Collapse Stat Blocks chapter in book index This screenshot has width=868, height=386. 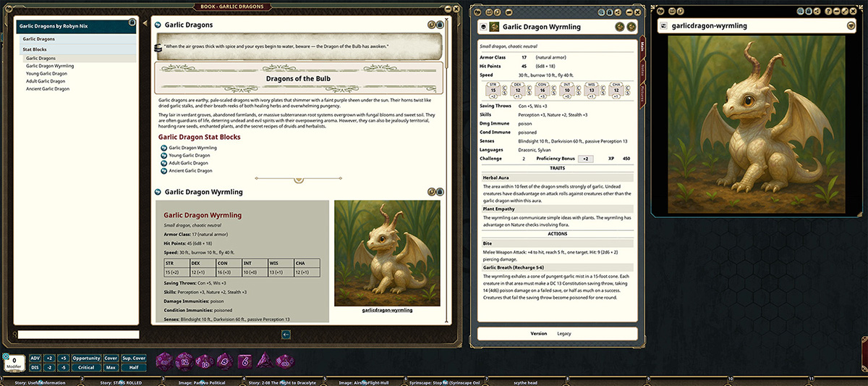pos(78,49)
